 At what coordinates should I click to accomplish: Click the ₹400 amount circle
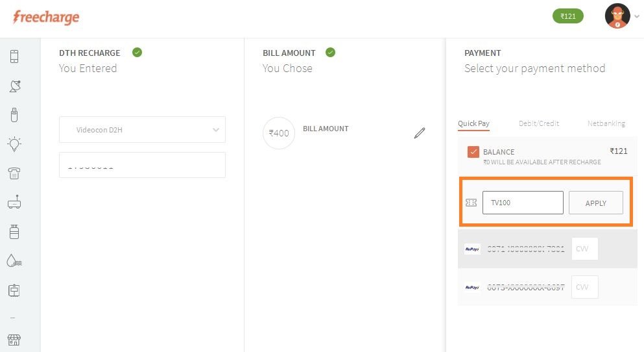coord(279,133)
